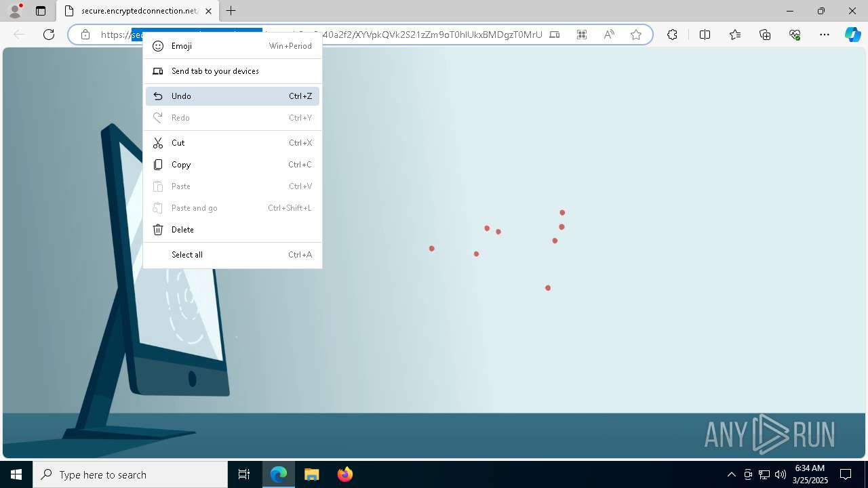Close the secure.encryptedconnection.net tab
This screenshot has width=868, height=488.
pyautogui.click(x=208, y=11)
